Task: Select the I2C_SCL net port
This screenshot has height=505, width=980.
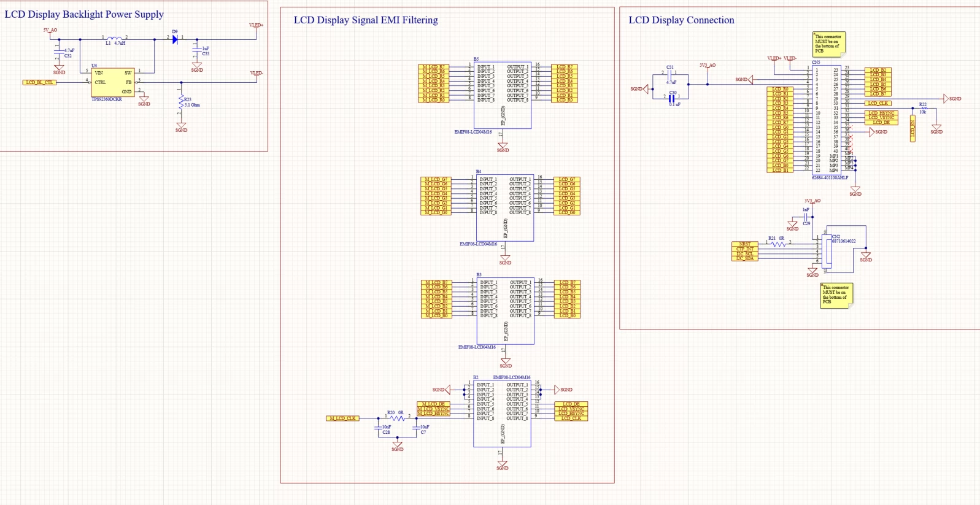Action: (x=745, y=254)
